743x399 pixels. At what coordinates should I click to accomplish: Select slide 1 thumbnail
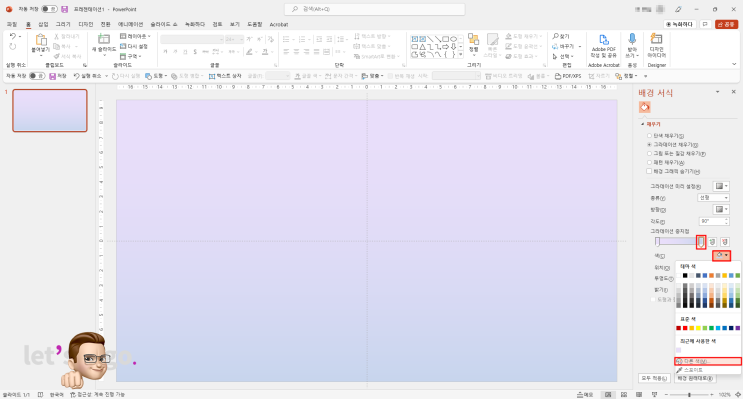click(50, 110)
